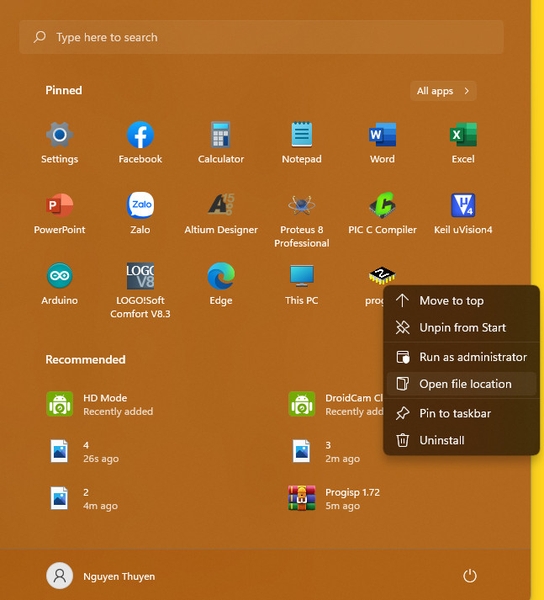
Task: Choose Open file location
Action: 461,384
